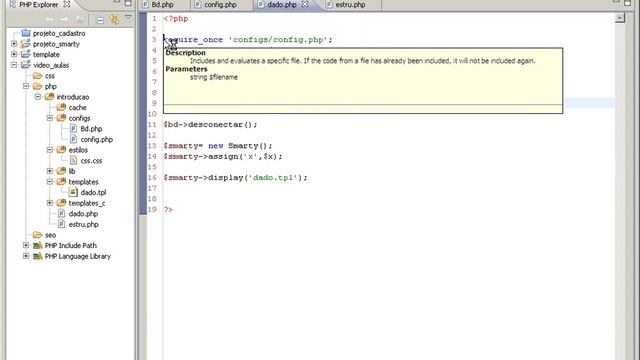Click the vertical divider bar left of the editor

[137, 184]
